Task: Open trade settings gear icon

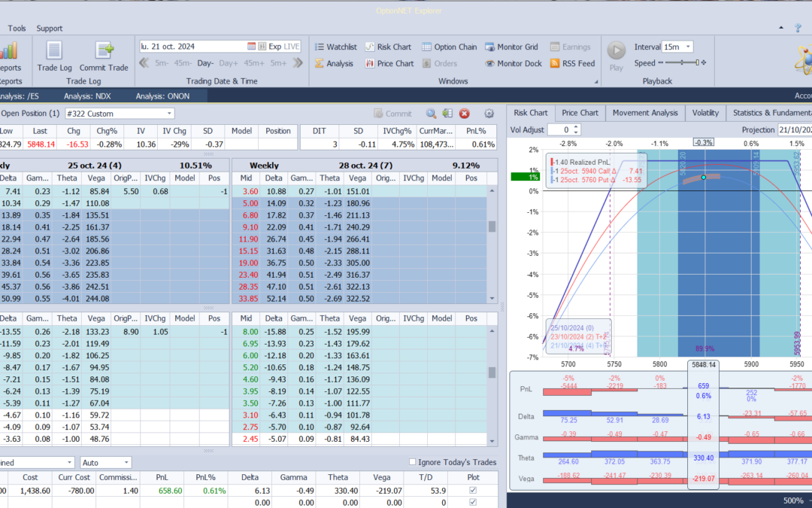Action: [489, 114]
